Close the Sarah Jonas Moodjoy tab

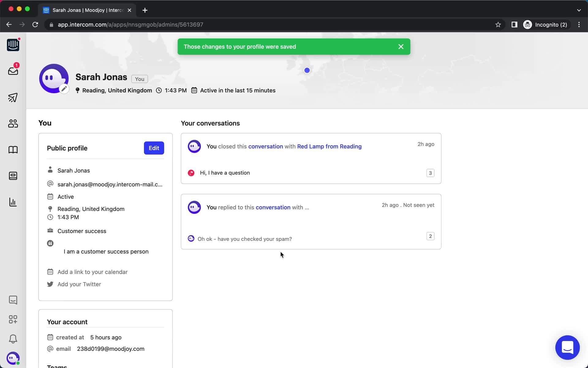[x=130, y=10]
